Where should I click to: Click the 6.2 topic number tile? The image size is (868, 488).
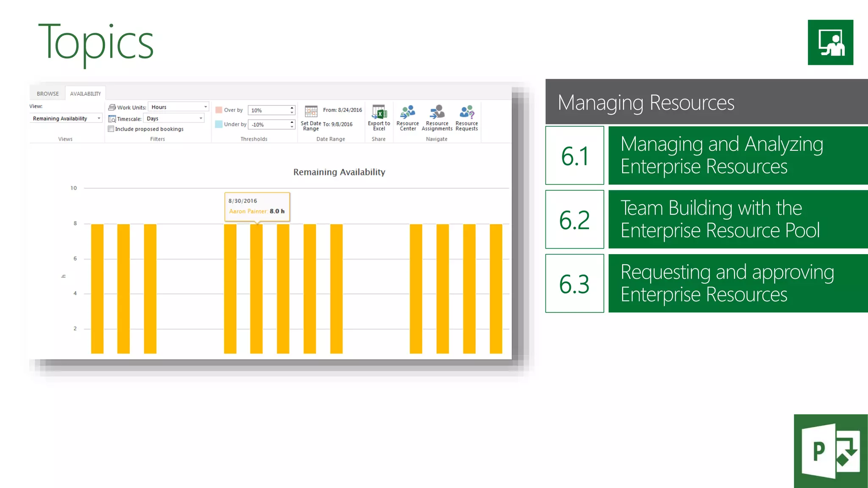click(x=575, y=219)
